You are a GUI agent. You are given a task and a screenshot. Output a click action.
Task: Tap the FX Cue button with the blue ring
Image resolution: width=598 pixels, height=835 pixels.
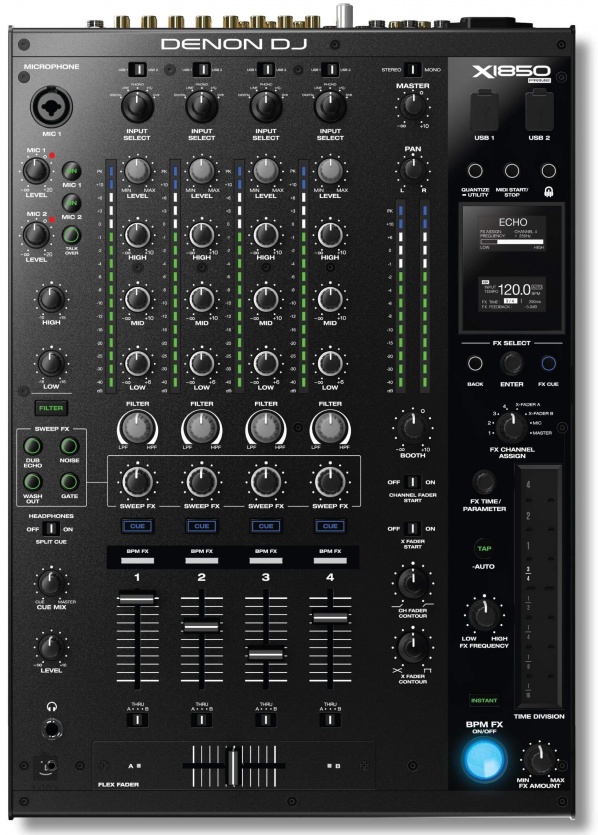[548, 363]
